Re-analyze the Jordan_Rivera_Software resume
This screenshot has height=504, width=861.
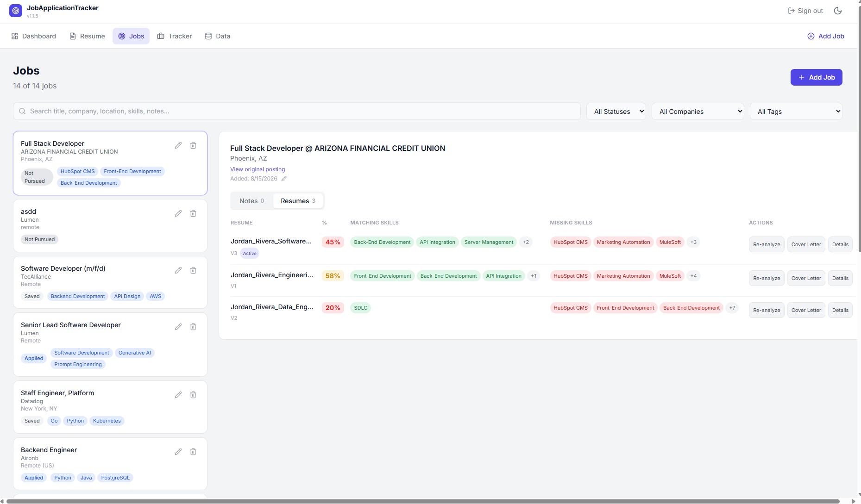pyautogui.click(x=767, y=244)
